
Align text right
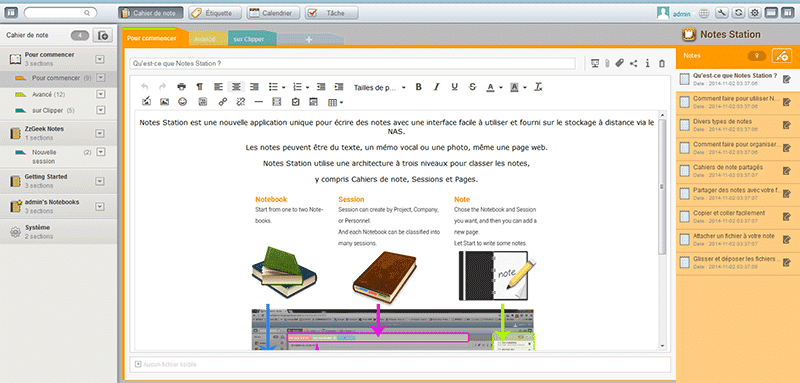click(x=254, y=87)
